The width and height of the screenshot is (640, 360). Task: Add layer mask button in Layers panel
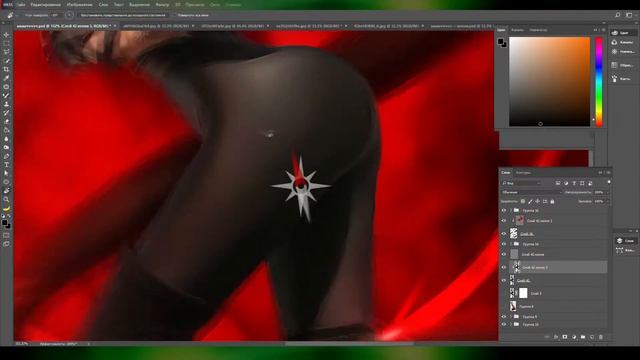click(565, 337)
